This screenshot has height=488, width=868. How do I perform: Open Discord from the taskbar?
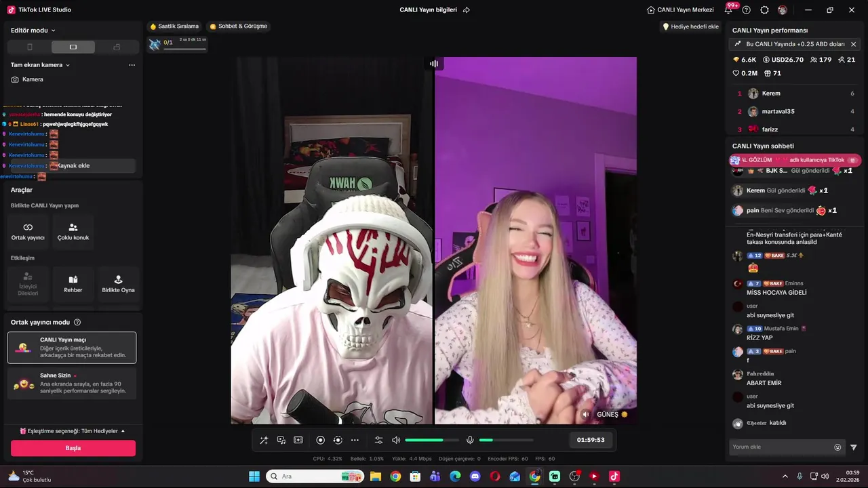[475, 476]
